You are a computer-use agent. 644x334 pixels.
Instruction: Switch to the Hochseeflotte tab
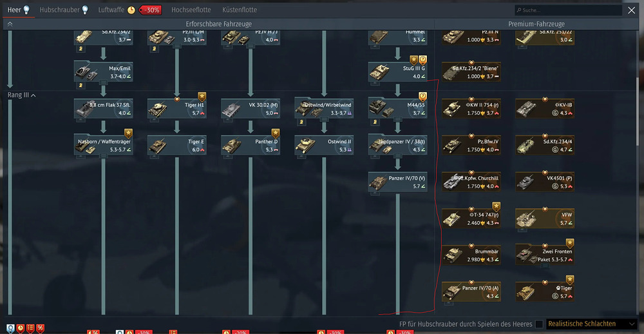click(191, 10)
